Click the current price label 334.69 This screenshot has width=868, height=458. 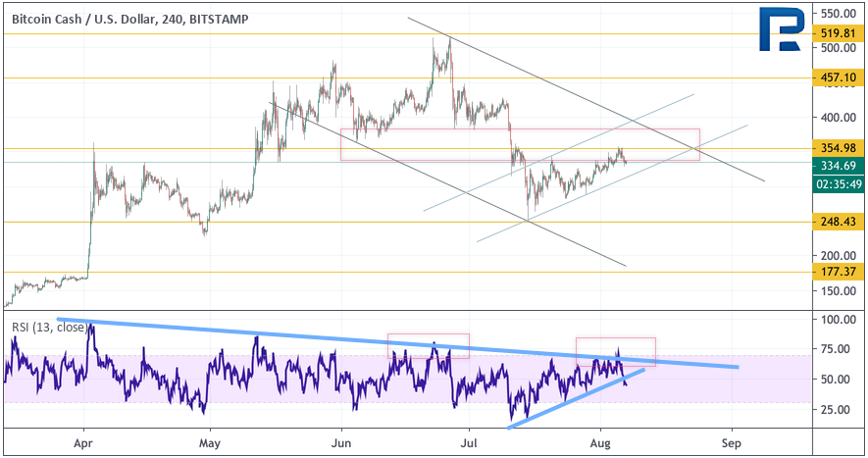839,166
